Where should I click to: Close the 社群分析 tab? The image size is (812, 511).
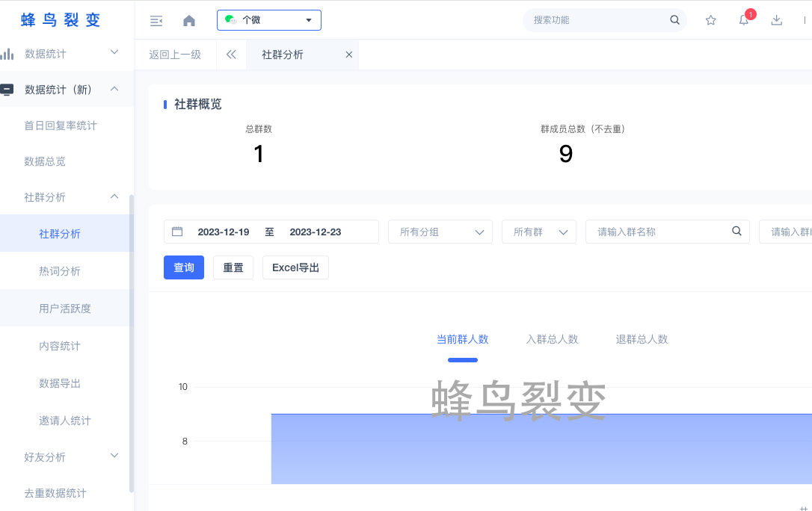click(x=348, y=55)
